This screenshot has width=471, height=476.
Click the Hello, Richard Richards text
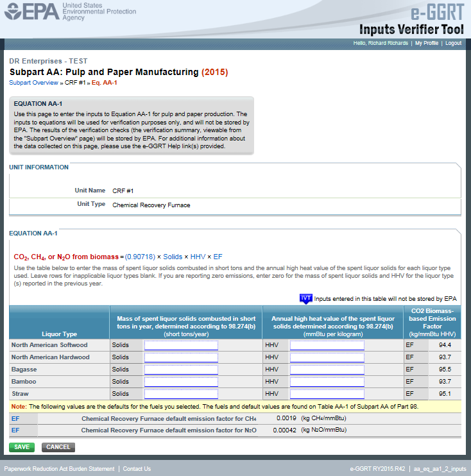point(381,43)
